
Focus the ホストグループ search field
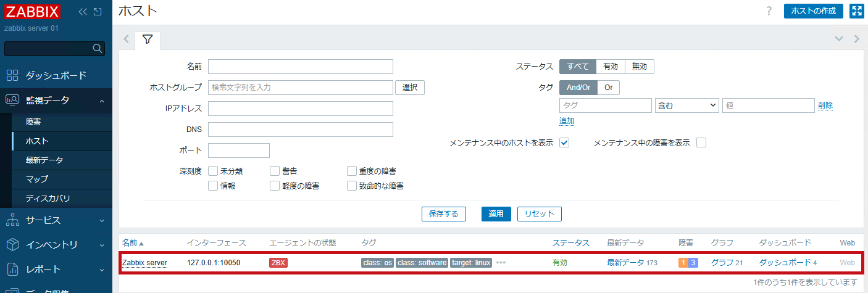coord(301,88)
